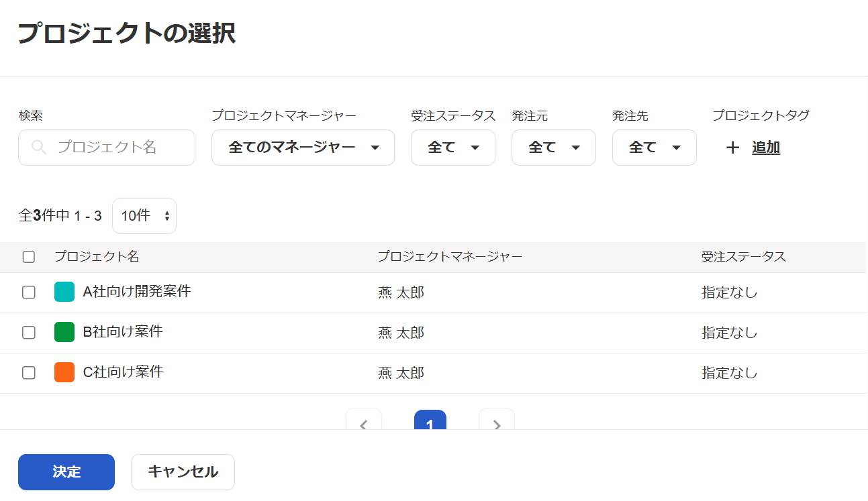Viewport: 868px width, 501px height.
Task: Click the teal swatch of A社向け開発案件
Action: point(64,292)
